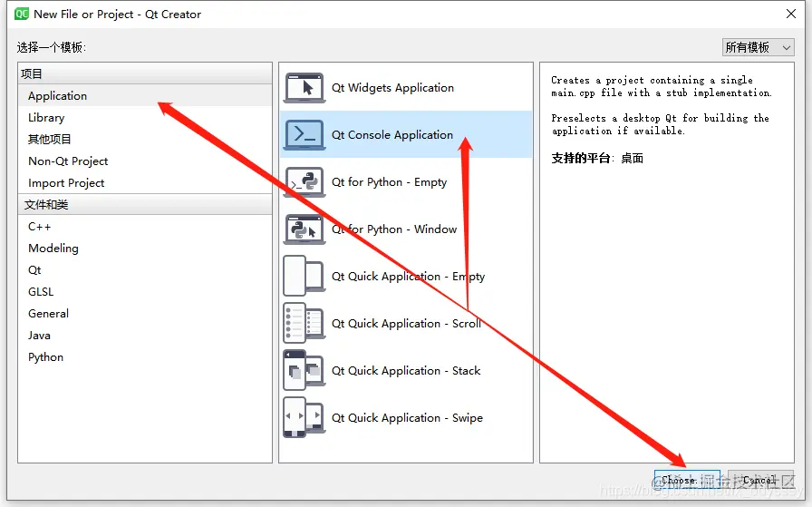This screenshot has height=507, width=812.
Task: Click the Qt Quick Application Empty icon
Action: click(304, 276)
